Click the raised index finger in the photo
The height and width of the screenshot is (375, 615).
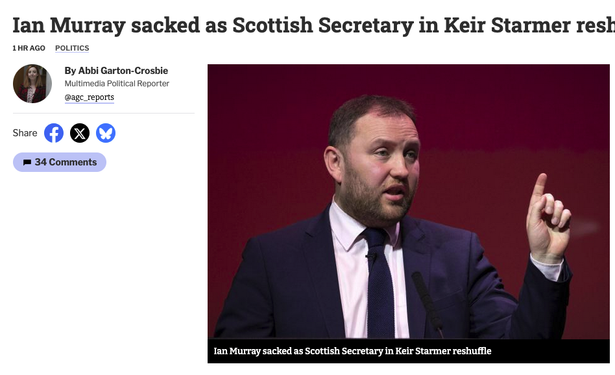(x=538, y=186)
